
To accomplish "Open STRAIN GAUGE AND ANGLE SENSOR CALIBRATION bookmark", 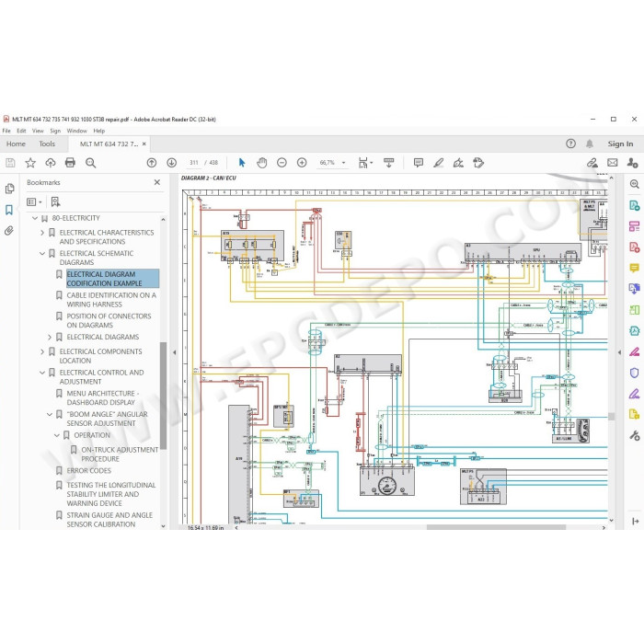I will (x=109, y=520).
